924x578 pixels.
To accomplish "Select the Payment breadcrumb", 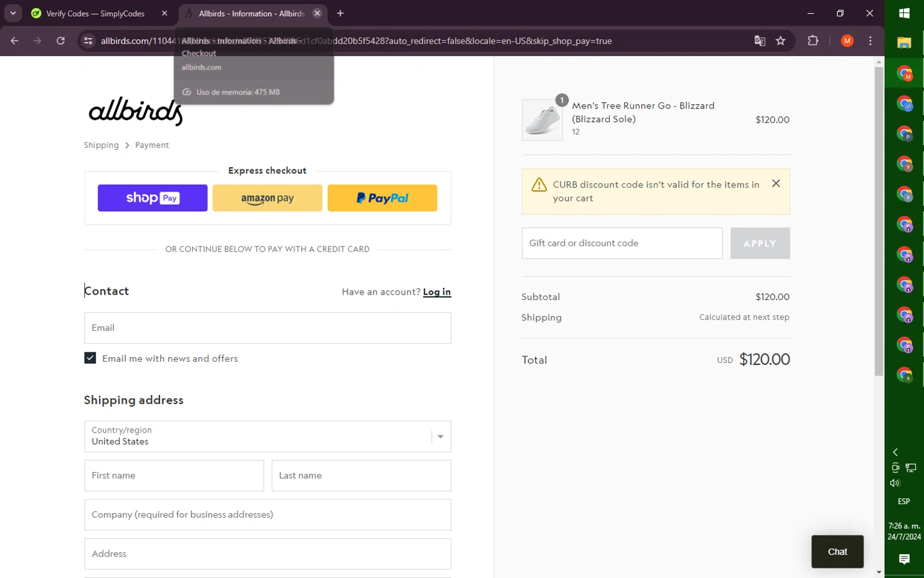I will point(152,145).
